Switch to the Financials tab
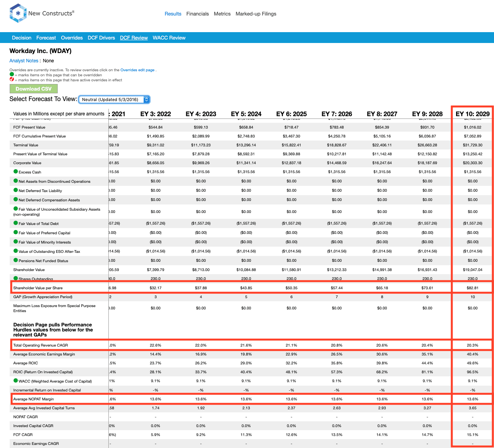The width and height of the screenshot is (494, 448). [x=197, y=14]
